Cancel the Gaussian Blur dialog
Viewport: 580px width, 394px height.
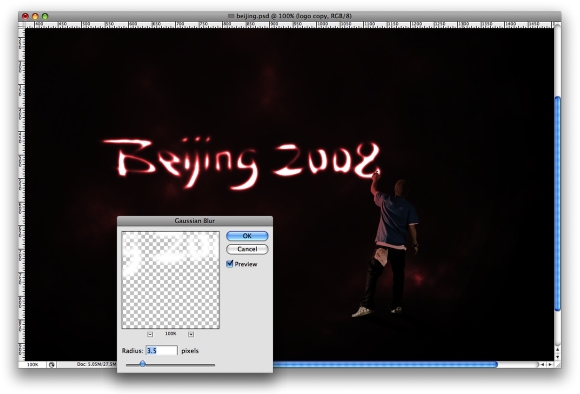click(247, 249)
